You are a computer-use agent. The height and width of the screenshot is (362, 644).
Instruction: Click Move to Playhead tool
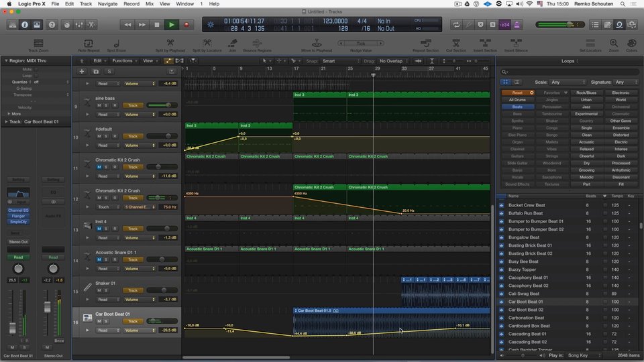pyautogui.click(x=316, y=45)
